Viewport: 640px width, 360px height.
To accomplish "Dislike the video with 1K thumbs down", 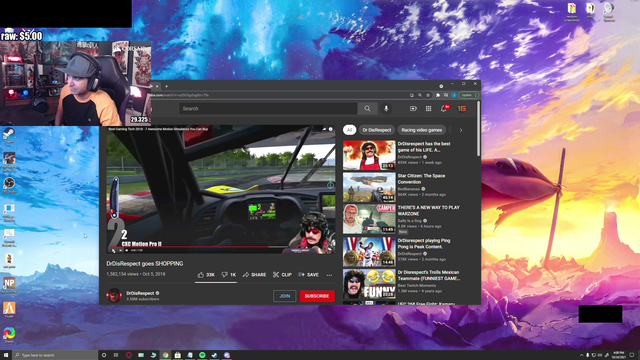I will coord(229,275).
